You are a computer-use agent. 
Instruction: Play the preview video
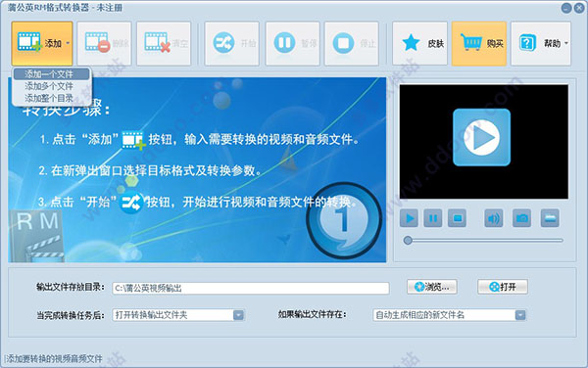coord(409,218)
